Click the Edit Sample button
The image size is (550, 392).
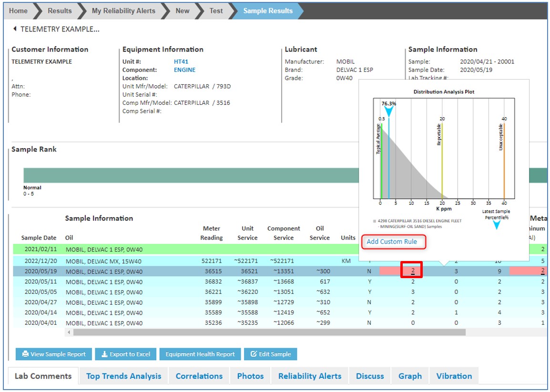click(270, 354)
